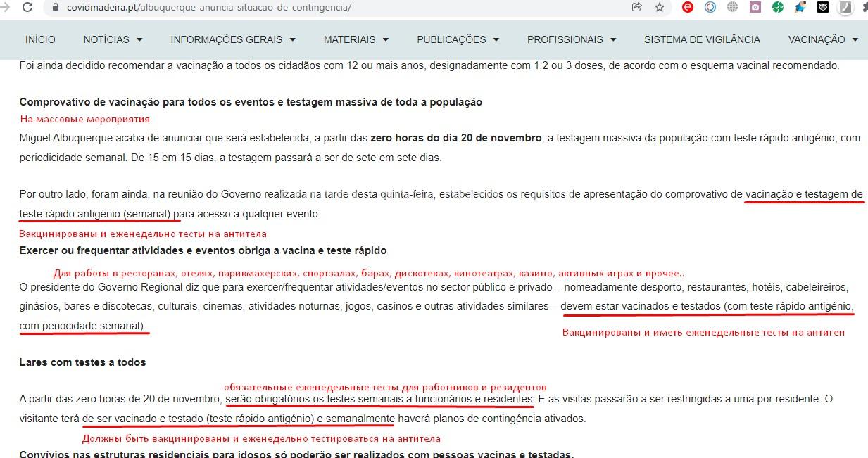868x458 pixels.
Task: Click the browser forward arrow
Action: (6, 7)
